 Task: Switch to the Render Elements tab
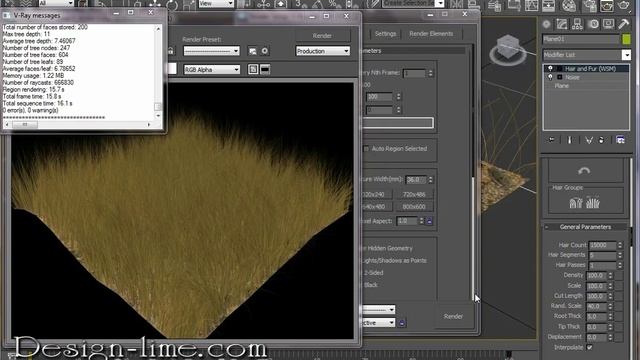pos(431,34)
